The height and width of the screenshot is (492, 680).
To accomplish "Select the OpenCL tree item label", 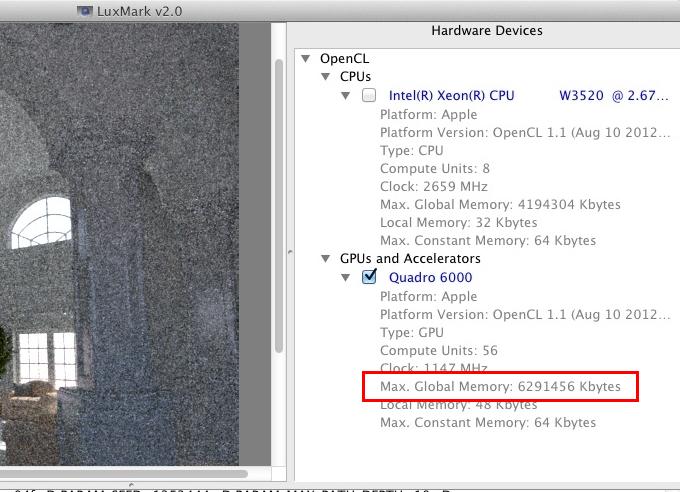I will pyautogui.click(x=344, y=59).
